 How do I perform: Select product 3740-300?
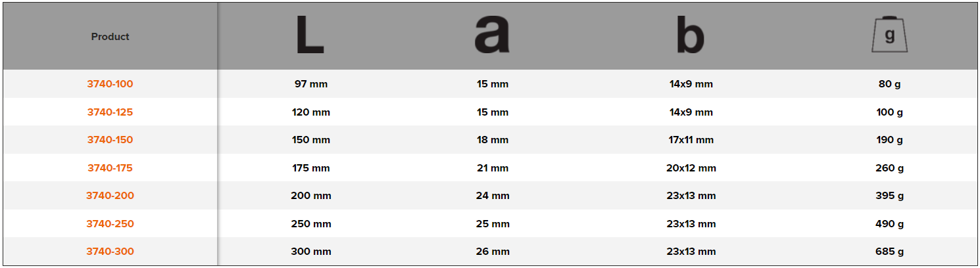click(x=110, y=252)
